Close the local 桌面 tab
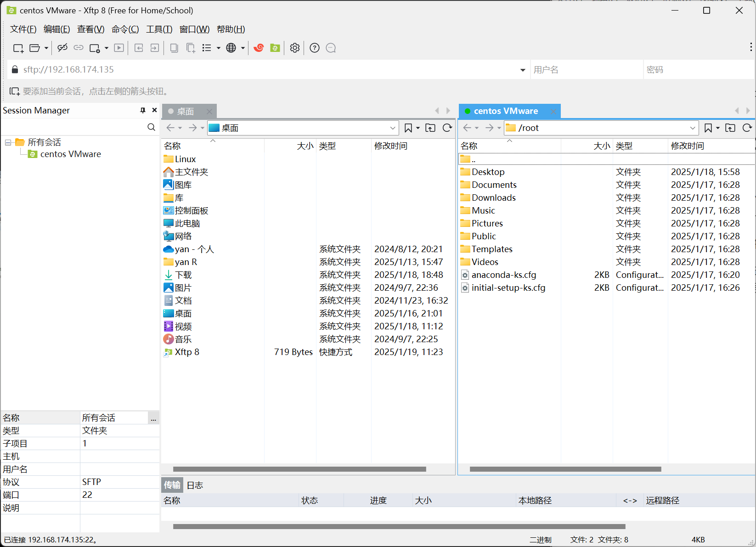 (x=209, y=111)
